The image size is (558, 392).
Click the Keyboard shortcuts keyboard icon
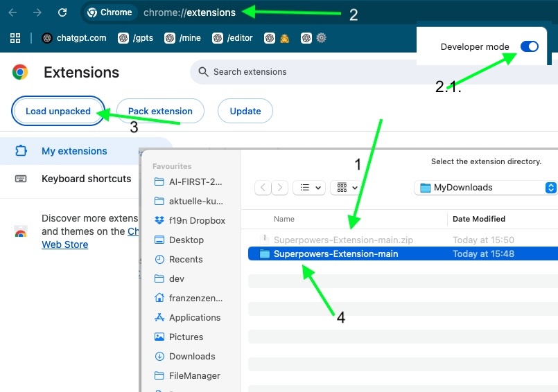point(21,179)
